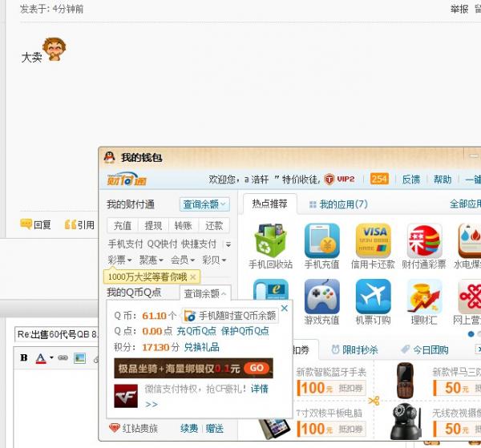
Task: Dismiss the 1000万大奖等着你哦 tooltip
Action: point(193,277)
